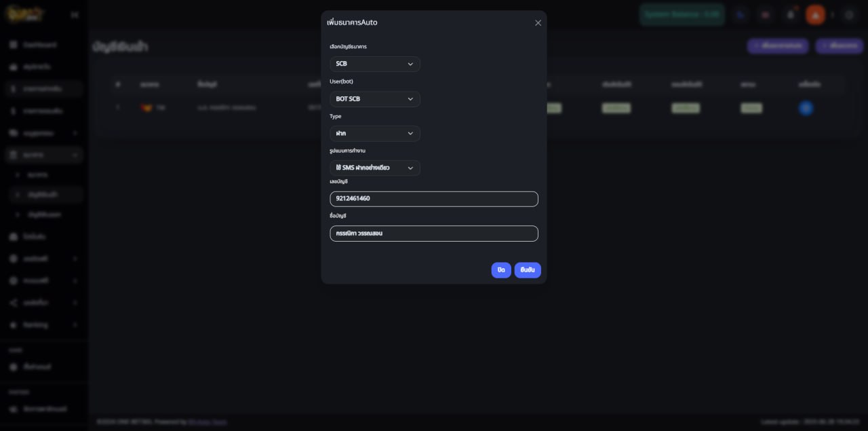
Task: Collapse the sidebar using the top toggle icon
Action: [75, 15]
